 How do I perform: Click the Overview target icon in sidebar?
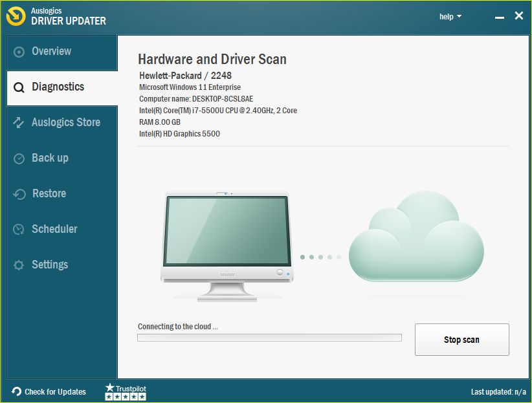(19, 52)
